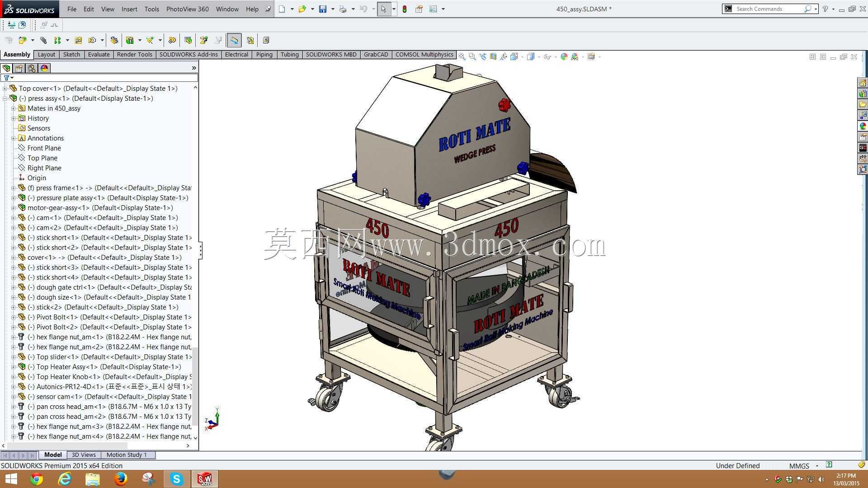Click the taskbar clock showing 2:17 PM
868x488 pixels.
[x=846, y=479]
